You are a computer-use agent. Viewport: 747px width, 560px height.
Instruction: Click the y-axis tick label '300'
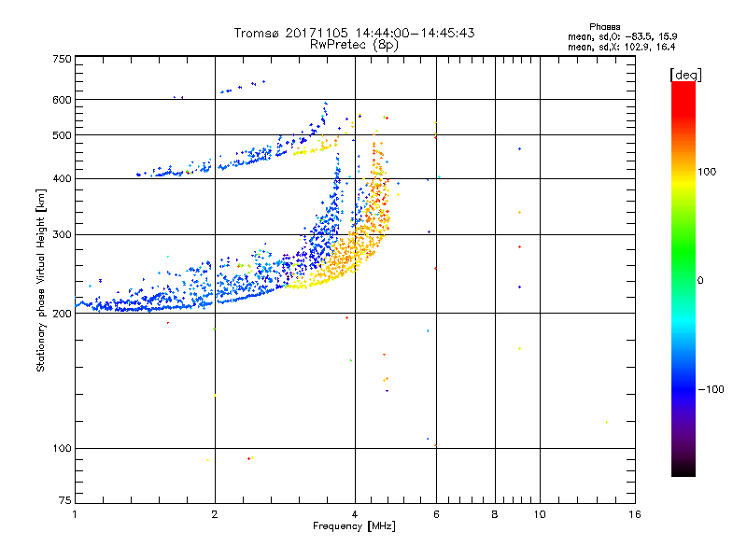click(62, 235)
